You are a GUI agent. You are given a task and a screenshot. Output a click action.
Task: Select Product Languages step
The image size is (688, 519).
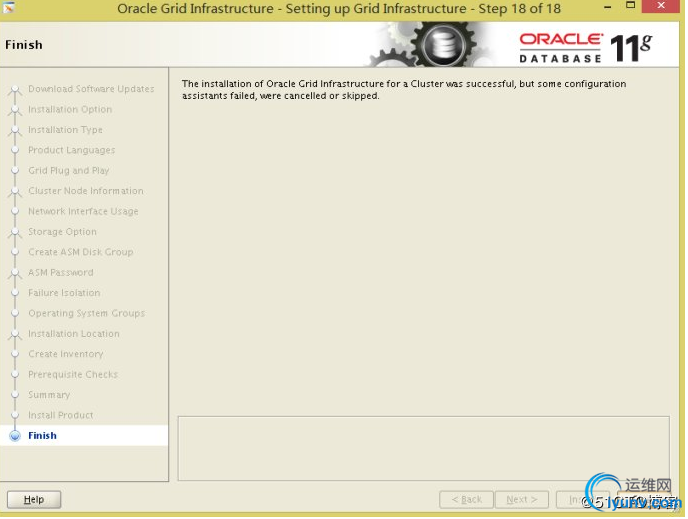(72, 150)
